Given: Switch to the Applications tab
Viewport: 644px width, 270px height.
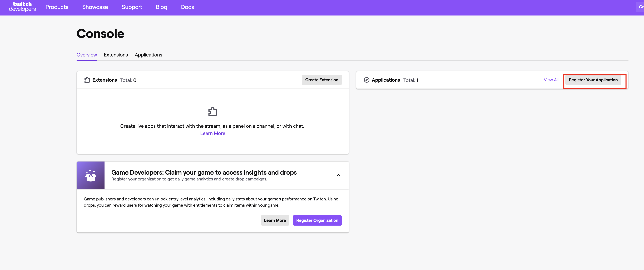Looking at the screenshot, I should pyautogui.click(x=148, y=55).
